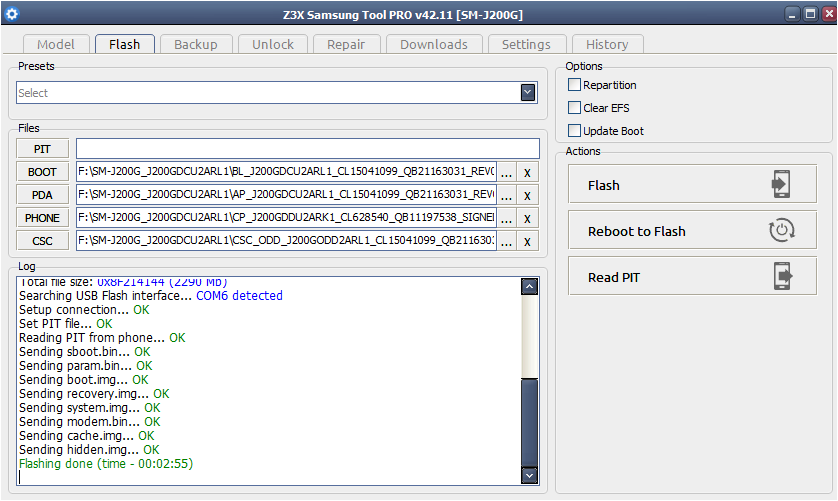Browse for PDA file with ellipsis button

coord(507,195)
